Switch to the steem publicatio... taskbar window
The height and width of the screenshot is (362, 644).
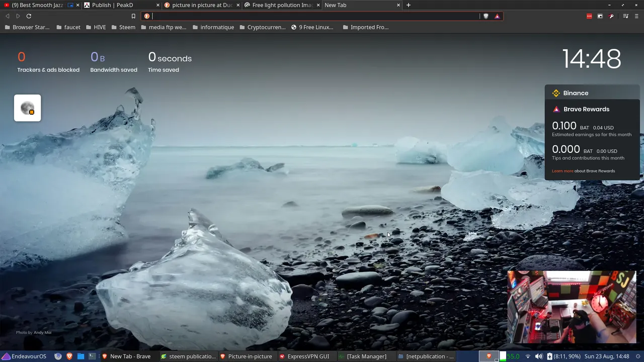tap(188, 356)
